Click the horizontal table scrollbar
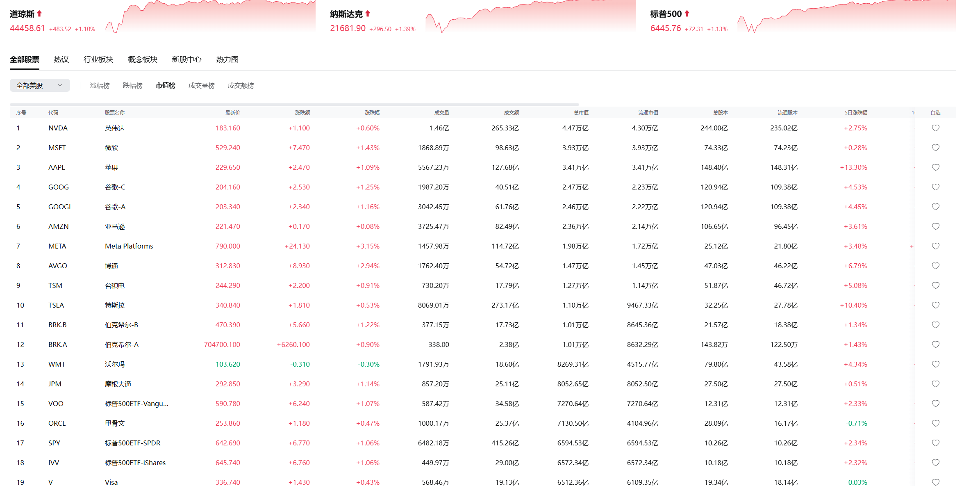This screenshot has height=486, width=980. [294, 105]
